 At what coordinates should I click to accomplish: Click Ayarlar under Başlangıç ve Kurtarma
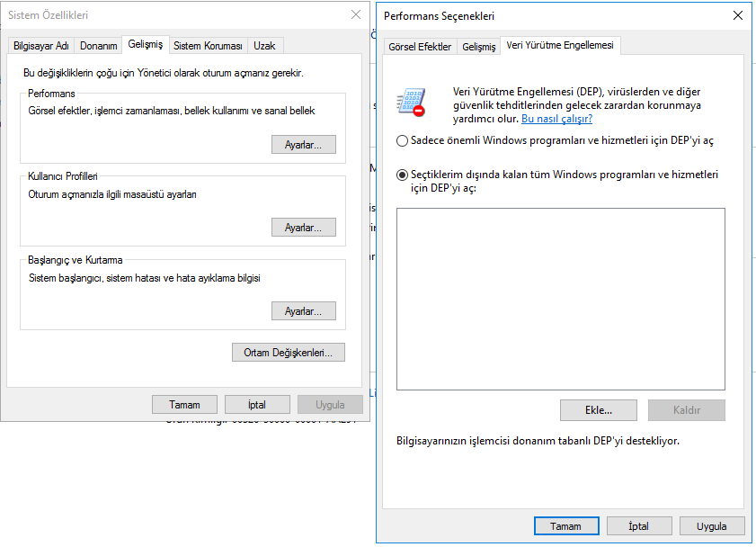(x=304, y=311)
